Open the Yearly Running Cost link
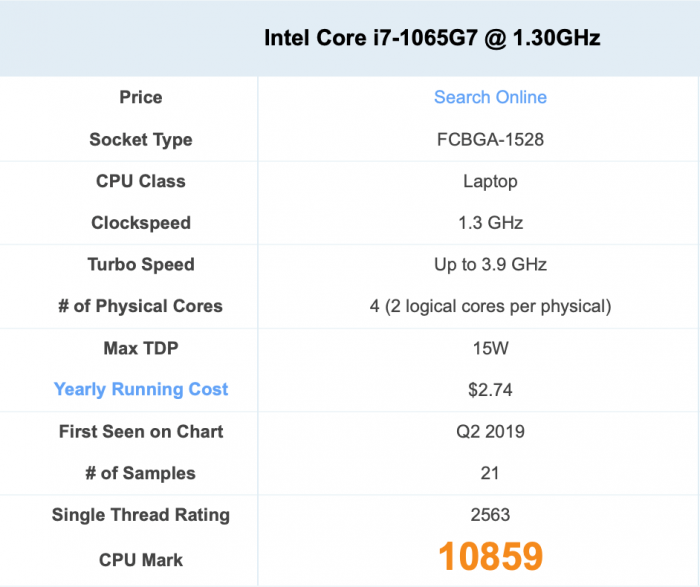 point(141,389)
